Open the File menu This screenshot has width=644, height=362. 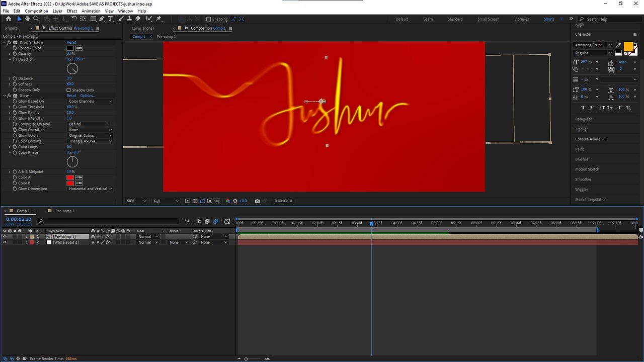click(6, 11)
